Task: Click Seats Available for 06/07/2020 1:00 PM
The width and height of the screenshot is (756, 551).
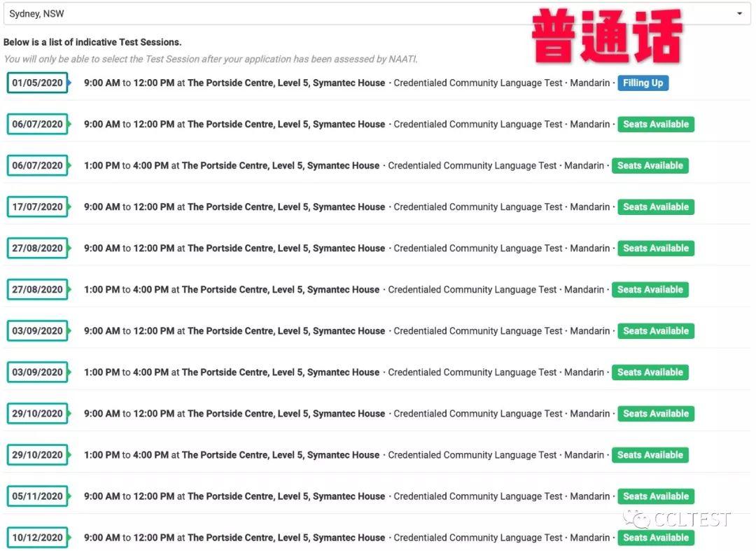Action: 650,165
